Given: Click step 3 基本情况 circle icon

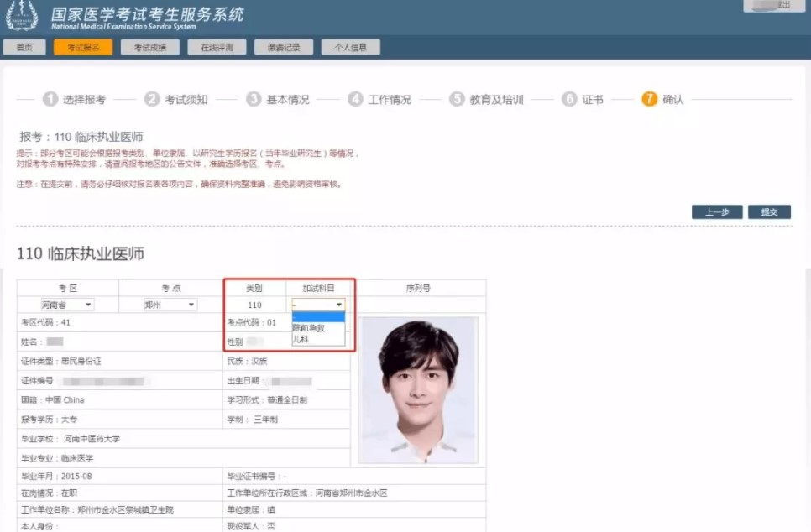Looking at the screenshot, I should click(x=254, y=99).
